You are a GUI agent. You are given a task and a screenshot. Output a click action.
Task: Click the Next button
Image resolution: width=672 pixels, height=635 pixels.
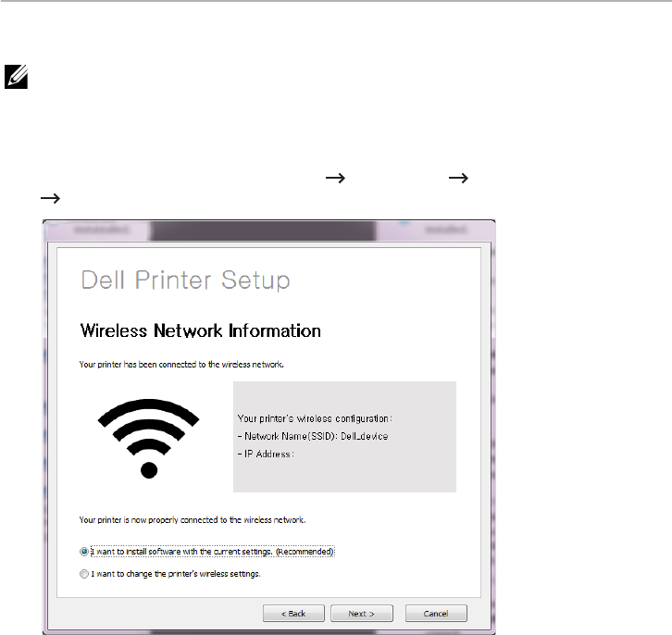click(362, 614)
